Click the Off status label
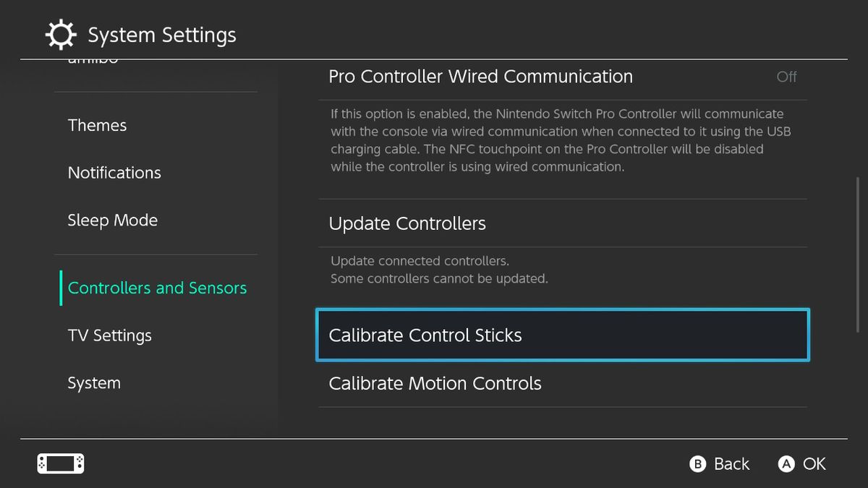The image size is (868, 488). pyautogui.click(x=787, y=77)
